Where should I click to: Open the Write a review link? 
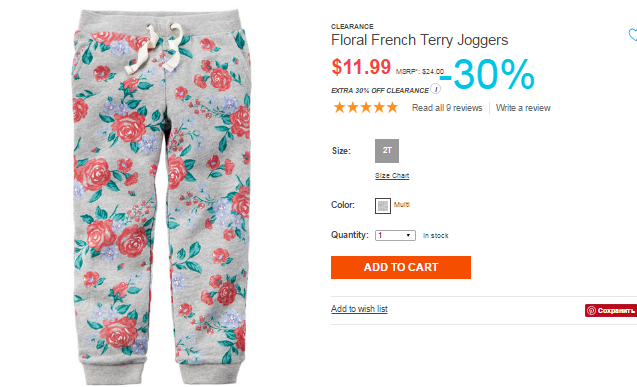click(523, 108)
